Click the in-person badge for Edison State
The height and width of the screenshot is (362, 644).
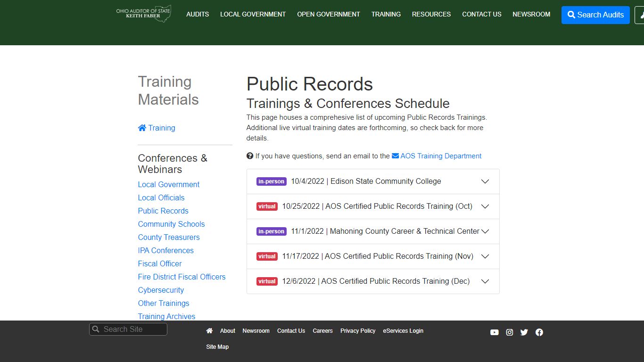272,181
